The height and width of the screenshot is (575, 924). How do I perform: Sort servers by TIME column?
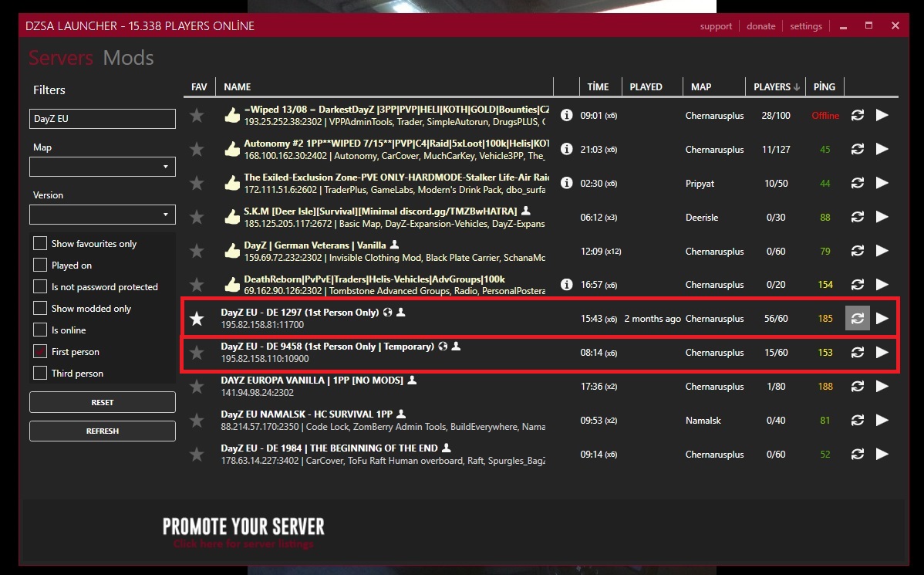598,86
